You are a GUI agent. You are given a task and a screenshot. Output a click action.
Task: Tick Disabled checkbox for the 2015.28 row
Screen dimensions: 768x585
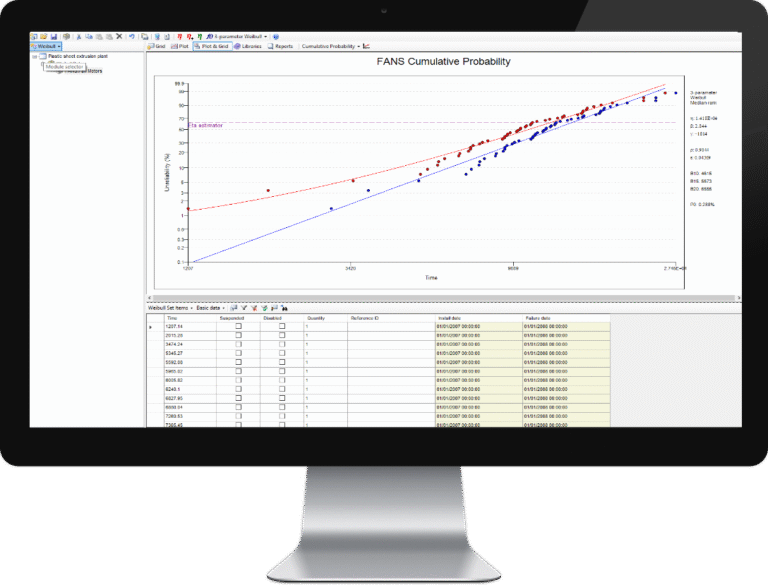(x=282, y=336)
